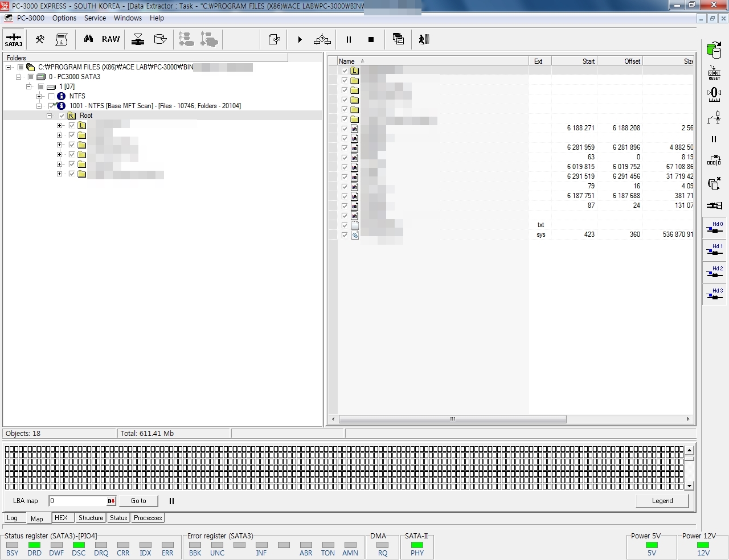Collapse the 0 - PC3000 SATA3 node

19,77
